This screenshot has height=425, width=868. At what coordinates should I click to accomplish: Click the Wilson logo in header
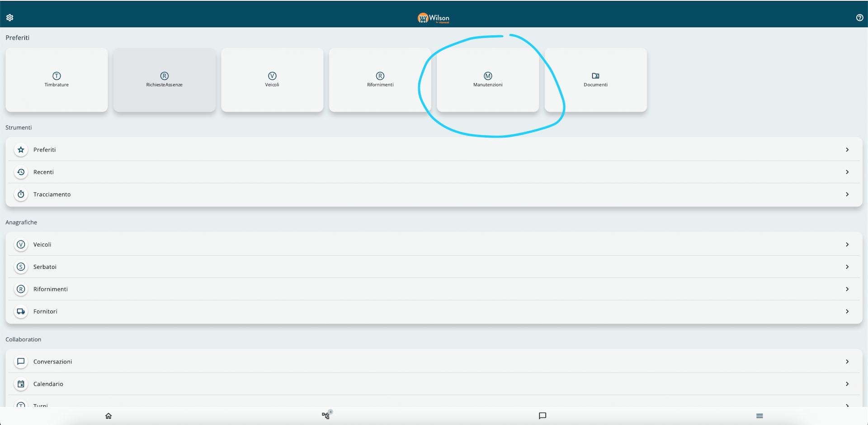tap(433, 18)
